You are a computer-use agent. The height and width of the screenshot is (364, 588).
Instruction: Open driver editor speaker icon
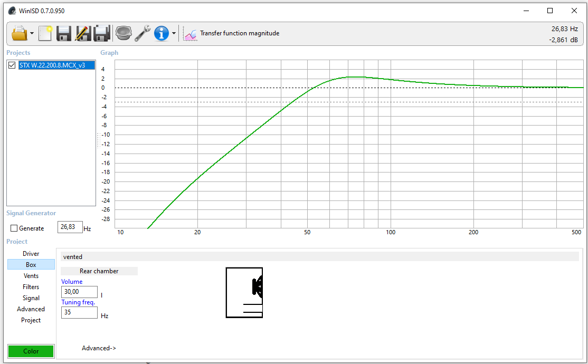(x=124, y=33)
